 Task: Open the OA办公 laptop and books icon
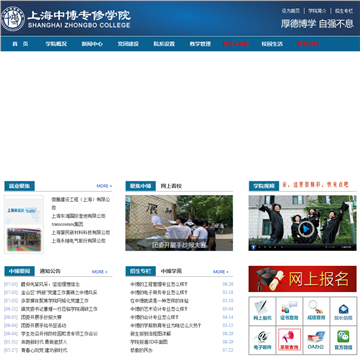(316, 340)
